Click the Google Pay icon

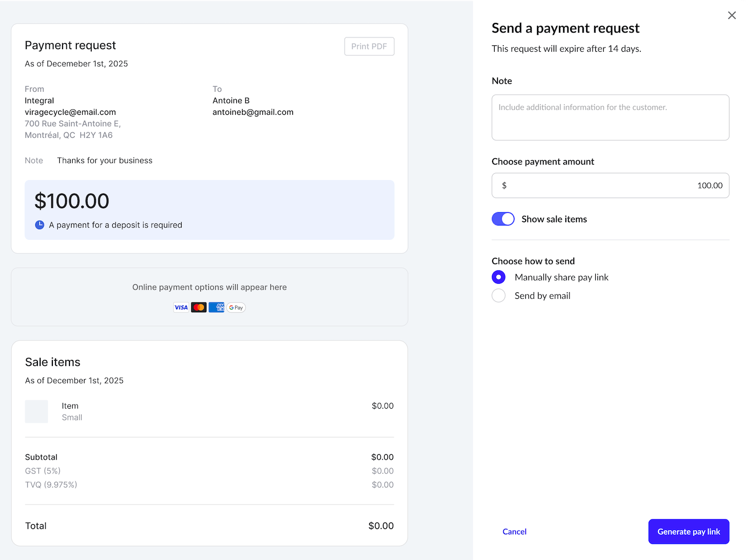236,307
